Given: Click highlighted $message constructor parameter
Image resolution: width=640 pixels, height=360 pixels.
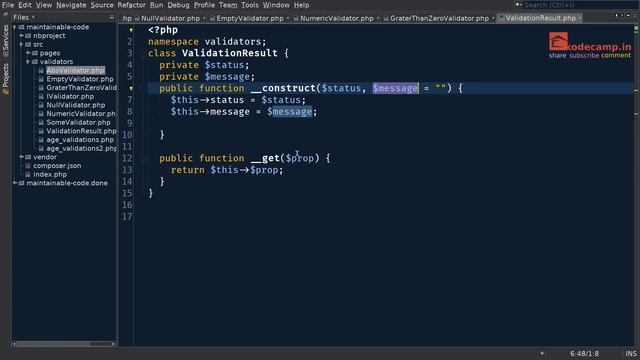Looking at the screenshot, I should coord(395,88).
